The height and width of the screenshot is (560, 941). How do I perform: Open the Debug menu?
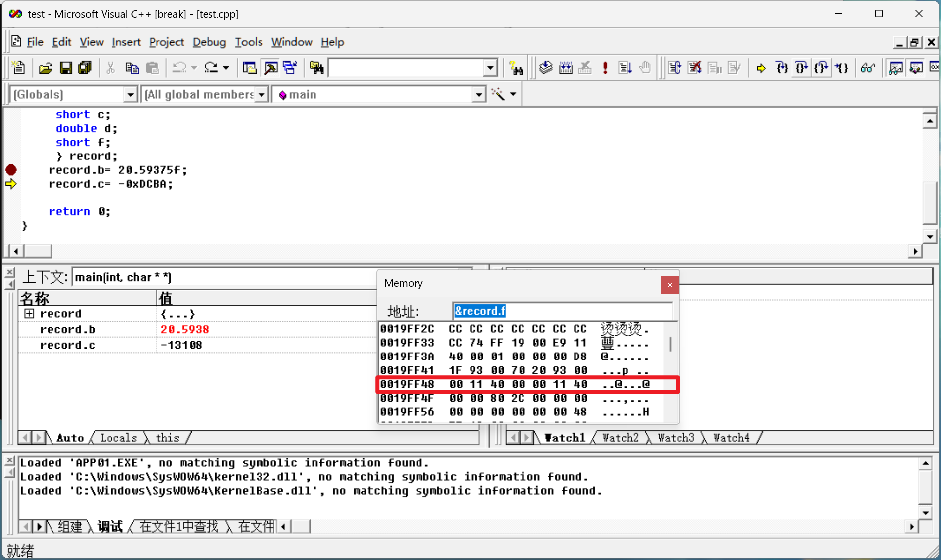pos(209,42)
